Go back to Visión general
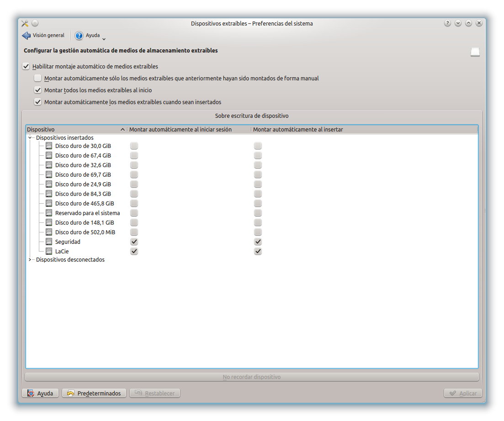The height and width of the screenshot is (421, 504). [43, 36]
